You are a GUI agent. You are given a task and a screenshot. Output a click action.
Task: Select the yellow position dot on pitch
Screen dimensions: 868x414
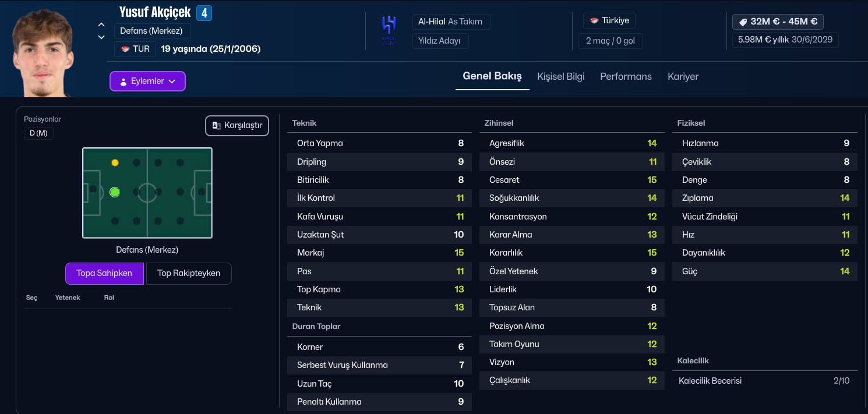[x=115, y=162]
